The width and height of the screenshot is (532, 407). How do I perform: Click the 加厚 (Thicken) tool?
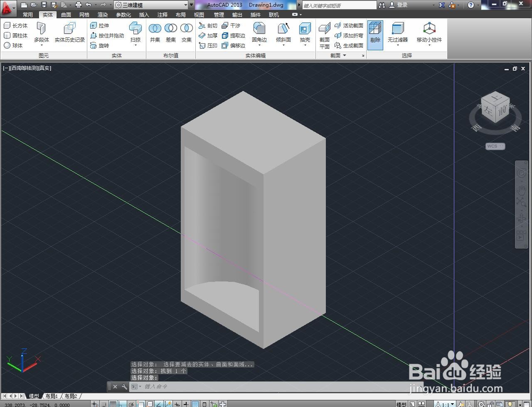coord(208,35)
